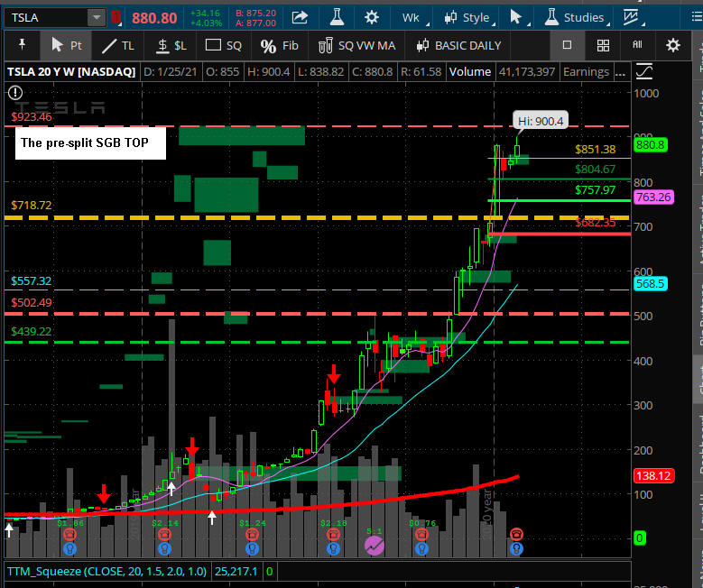Open the flask icon beside share

[337, 17]
